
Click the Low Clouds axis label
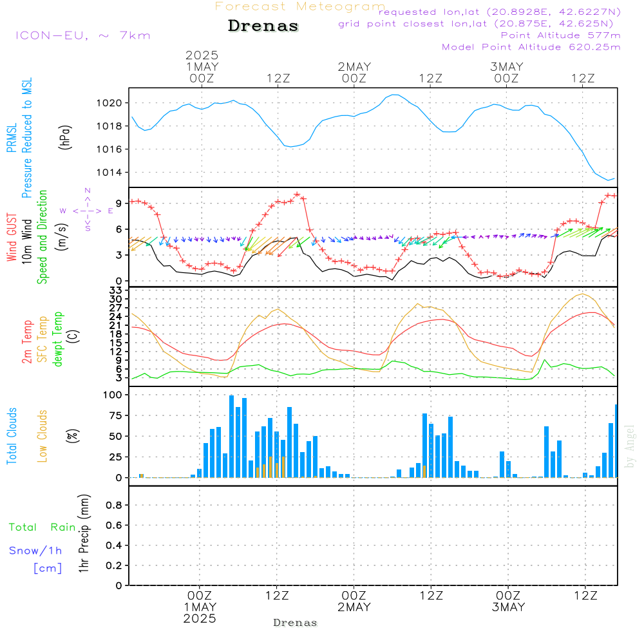coord(43,436)
